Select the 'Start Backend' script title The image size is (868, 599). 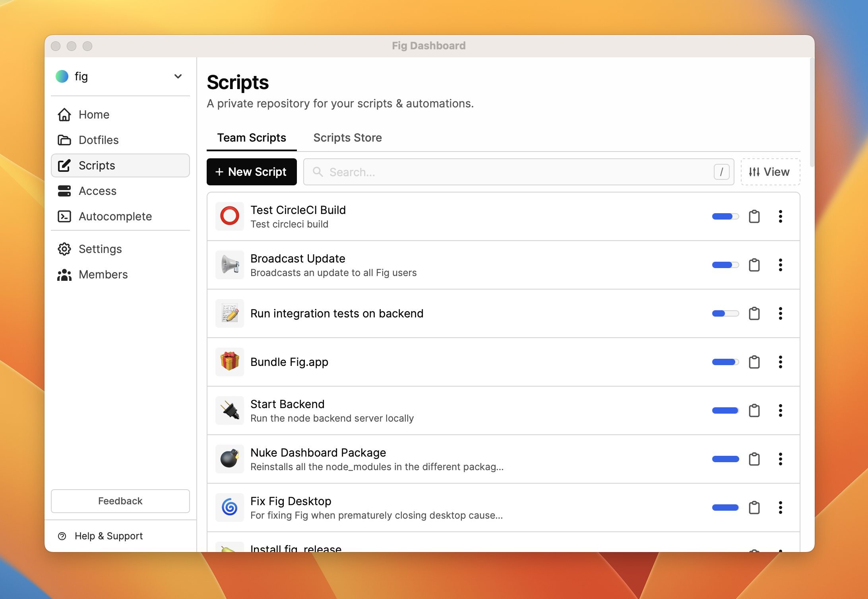click(287, 404)
